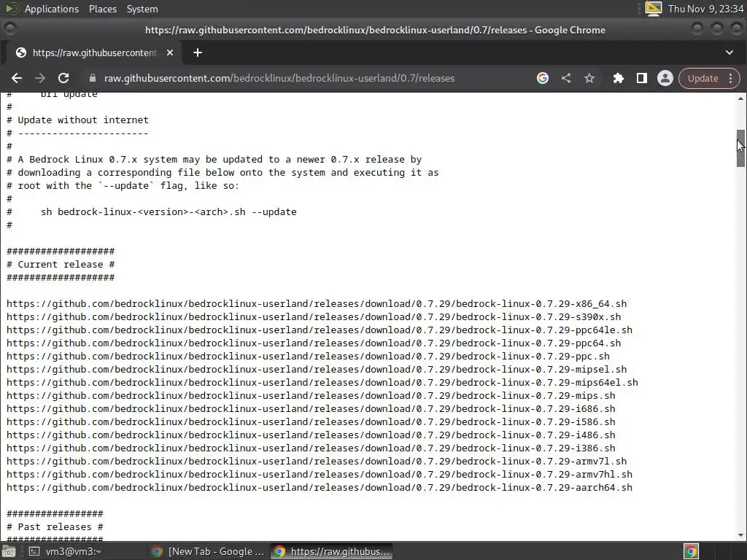
Task: Click the ppc64le.sh release URL text
Action: [320, 330]
